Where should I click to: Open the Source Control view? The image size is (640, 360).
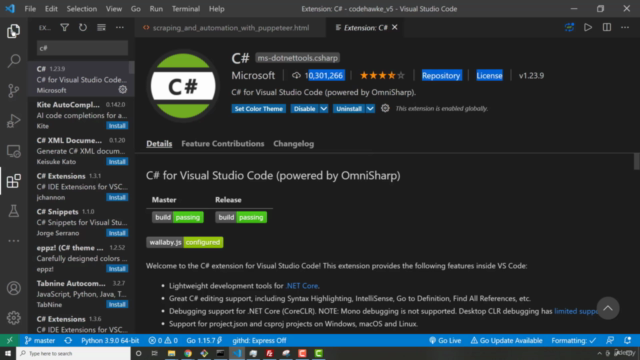13,91
